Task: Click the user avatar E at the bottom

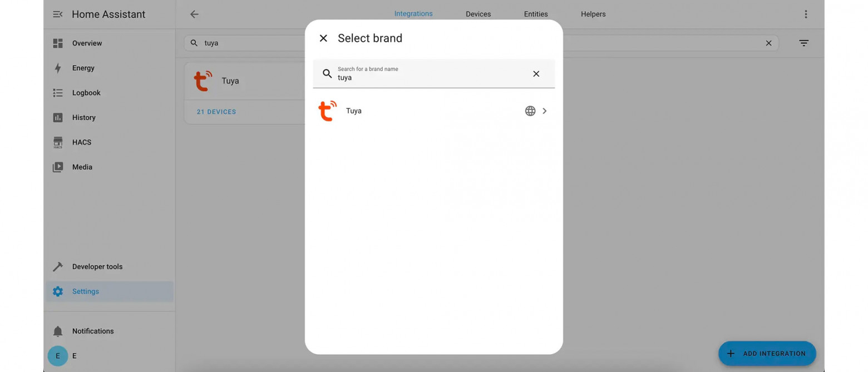Action: (58, 356)
